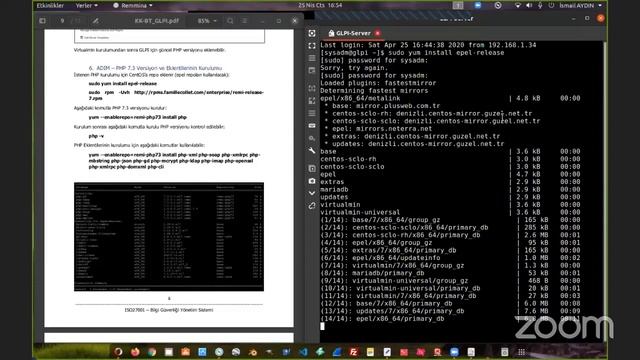Screen dimensions: 640x360
Task: Click Wi-Fi network indicator in top bar
Action: click(518, 5)
